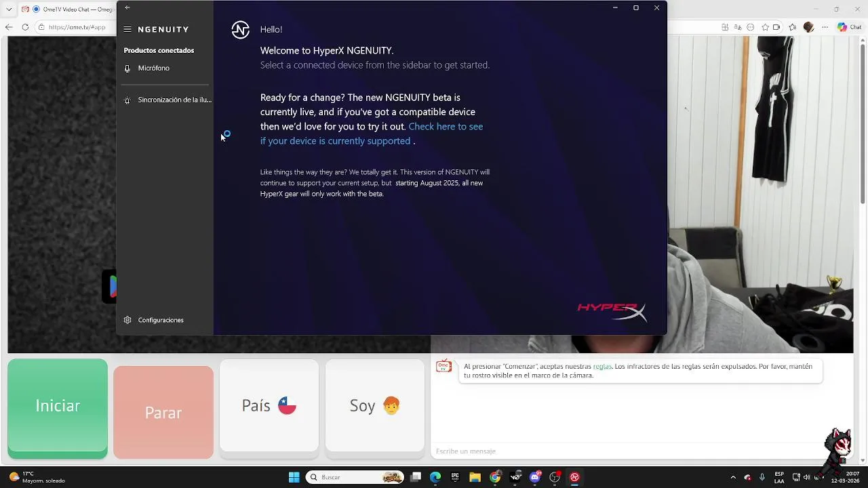The height and width of the screenshot is (488, 868).
Task: Open the ESP LAA language switcher
Action: tap(779, 477)
